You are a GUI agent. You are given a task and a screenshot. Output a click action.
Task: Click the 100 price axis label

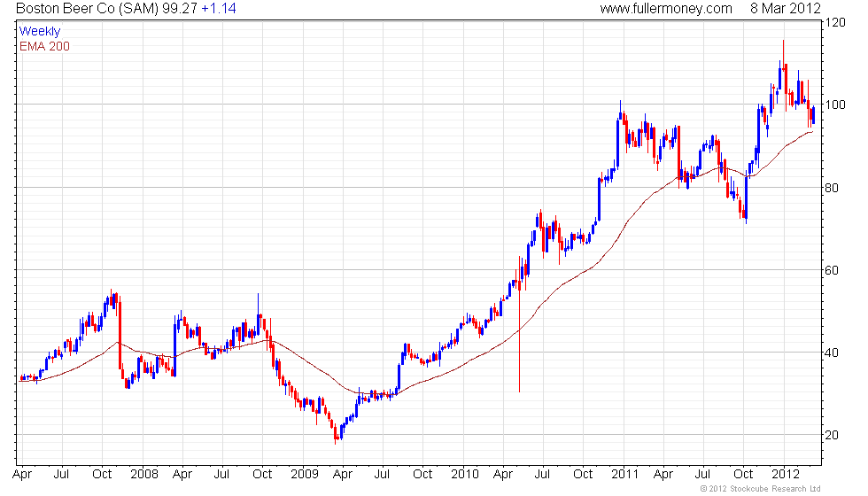[x=835, y=105]
